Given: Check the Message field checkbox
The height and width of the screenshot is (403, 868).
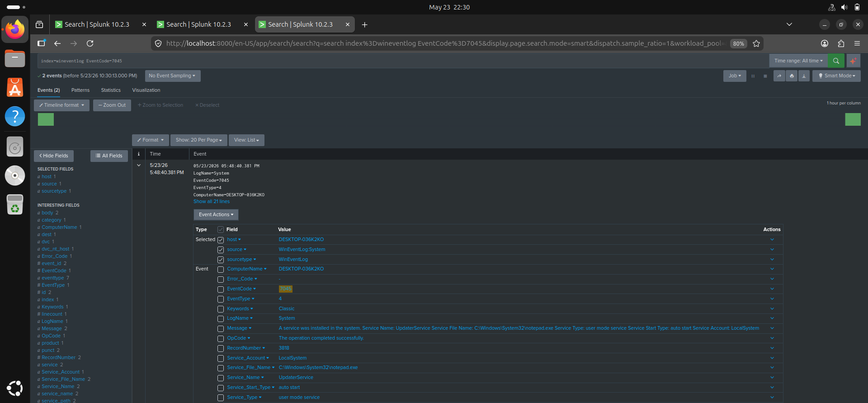Looking at the screenshot, I should tap(221, 328).
